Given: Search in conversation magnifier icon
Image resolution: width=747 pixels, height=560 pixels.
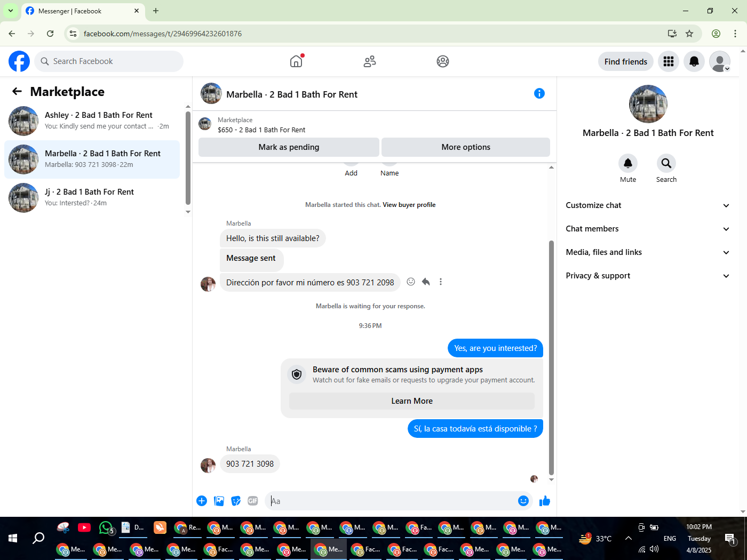Looking at the screenshot, I should pyautogui.click(x=666, y=163).
